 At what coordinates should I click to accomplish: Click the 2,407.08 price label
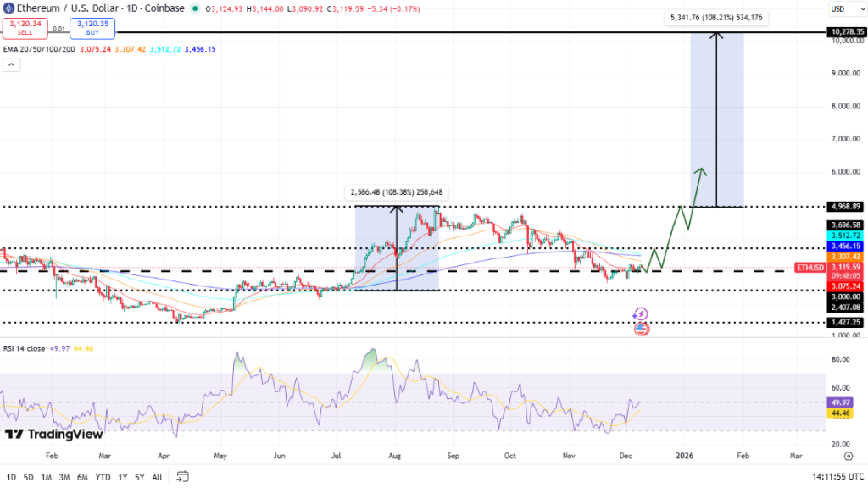click(x=845, y=307)
